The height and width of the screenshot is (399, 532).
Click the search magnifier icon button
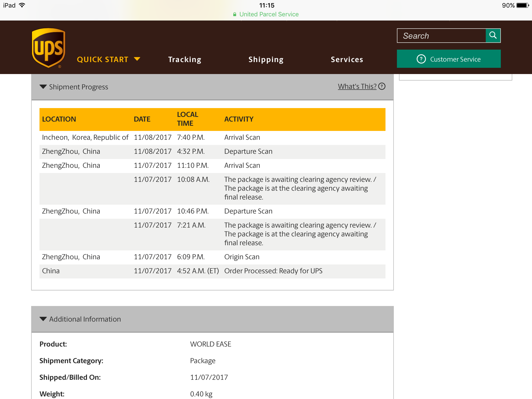[x=493, y=35]
